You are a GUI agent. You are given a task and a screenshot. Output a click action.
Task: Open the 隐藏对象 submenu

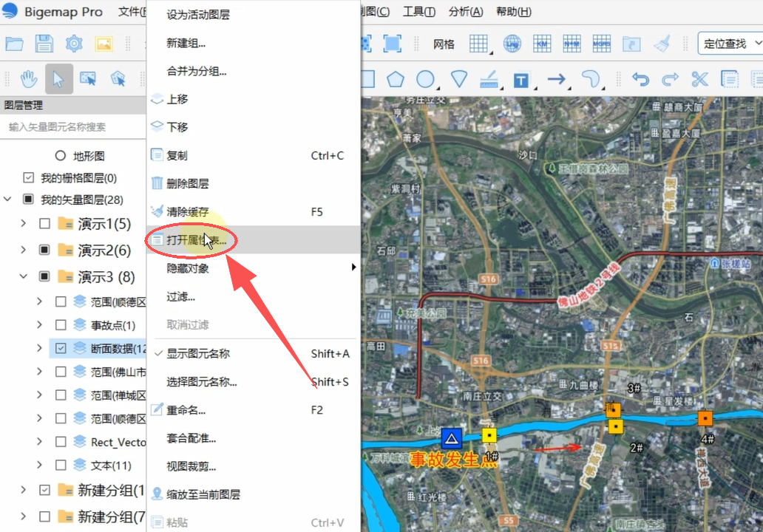pos(254,268)
